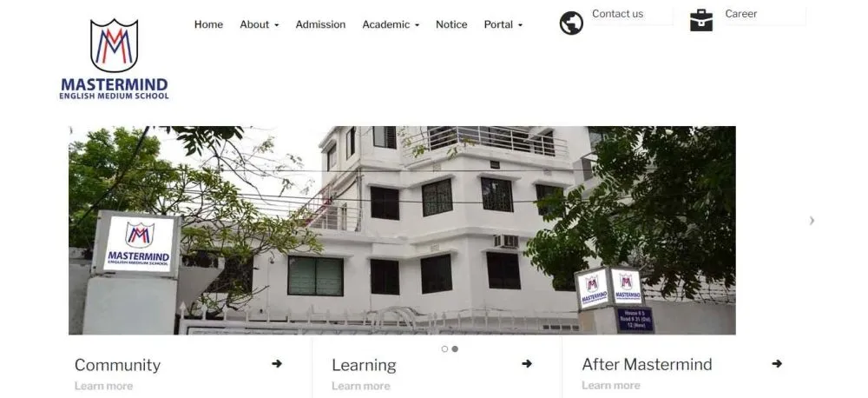Go to the Notice page
Screen dimensions: 868x398
click(x=451, y=24)
